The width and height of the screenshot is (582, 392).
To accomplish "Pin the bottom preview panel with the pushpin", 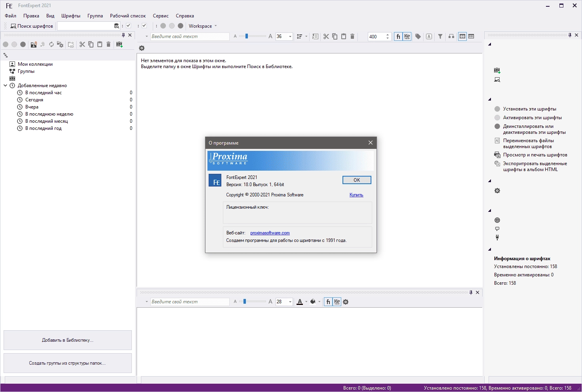I will (x=471, y=293).
